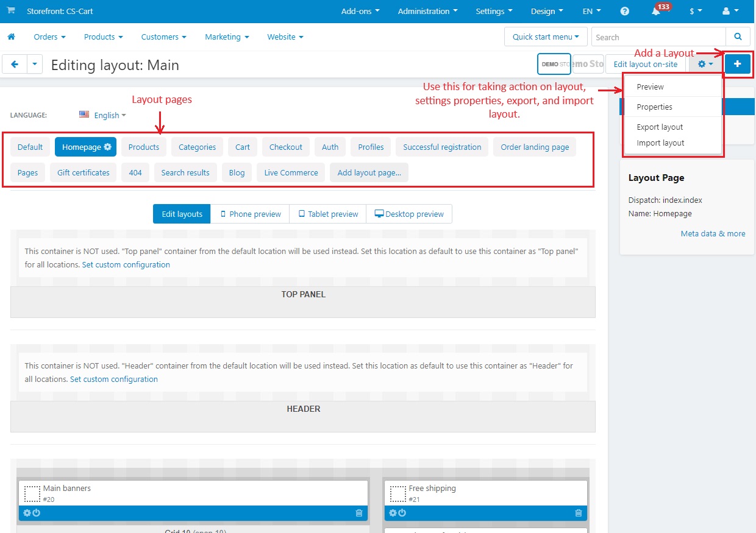Click the Demo Store logo thumbnail
Image resolution: width=756 pixels, height=533 pixels.
pos(554,64)
